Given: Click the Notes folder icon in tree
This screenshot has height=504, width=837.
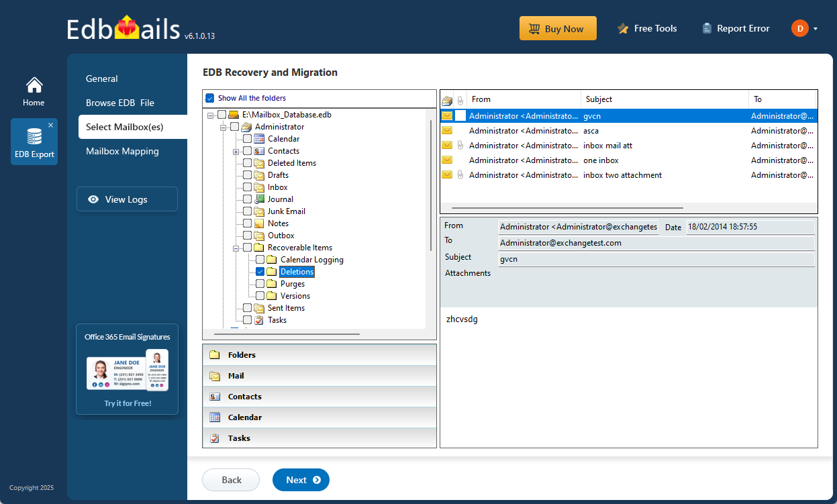Looking at the screenshot, I should coord(259,223).
